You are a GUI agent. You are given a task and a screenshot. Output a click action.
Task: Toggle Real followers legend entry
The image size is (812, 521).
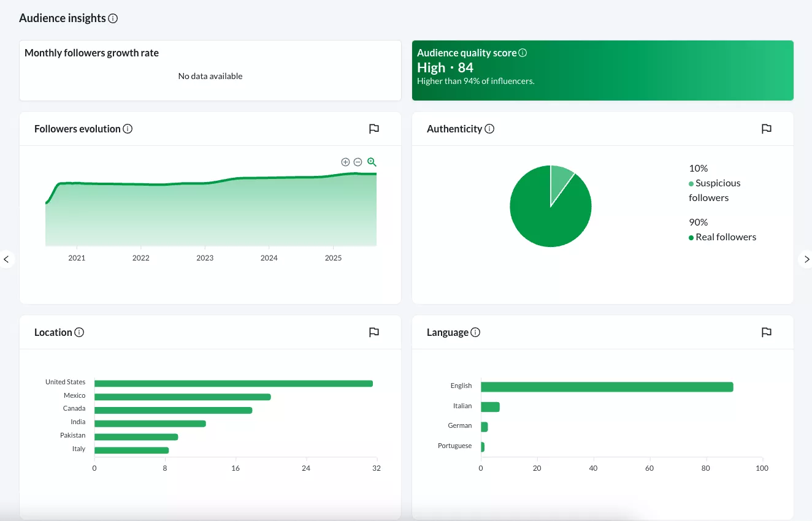[722, 237]
